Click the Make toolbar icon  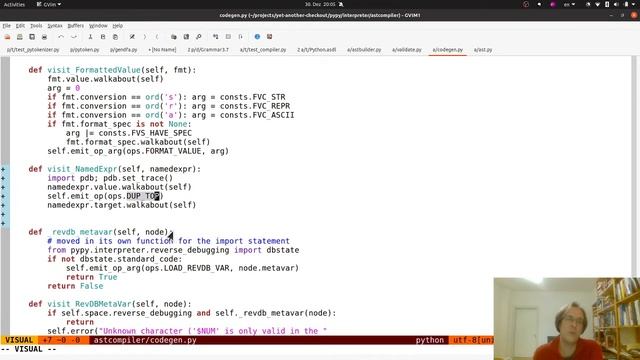[x=216, y=37]
